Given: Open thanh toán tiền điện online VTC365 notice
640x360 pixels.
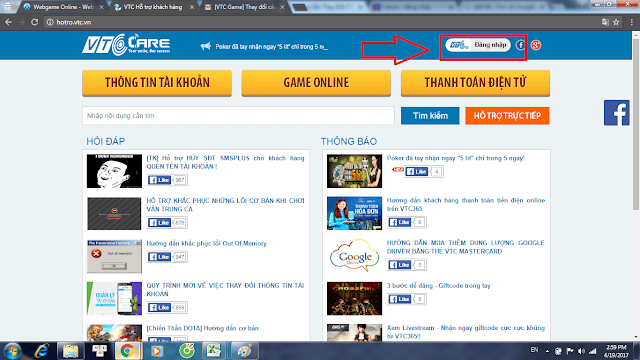Looking at the screenshot, I should [x=466, y=204].
